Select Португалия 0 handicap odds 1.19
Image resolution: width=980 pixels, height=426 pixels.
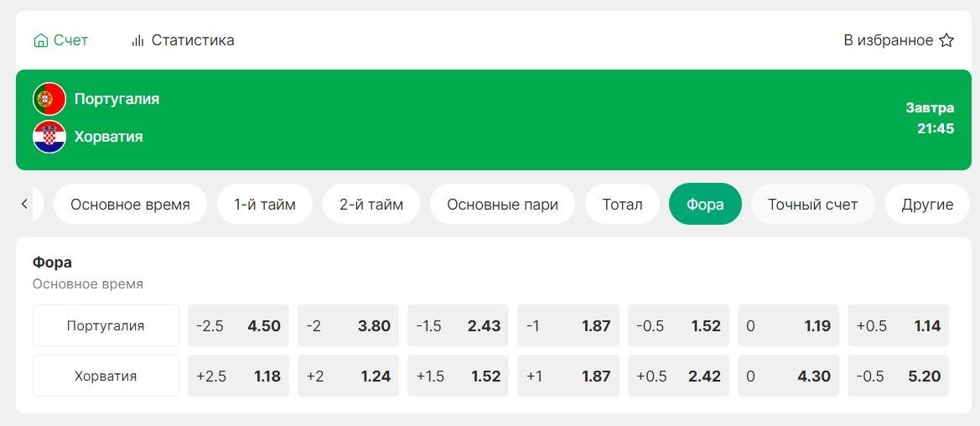[788, 325]
